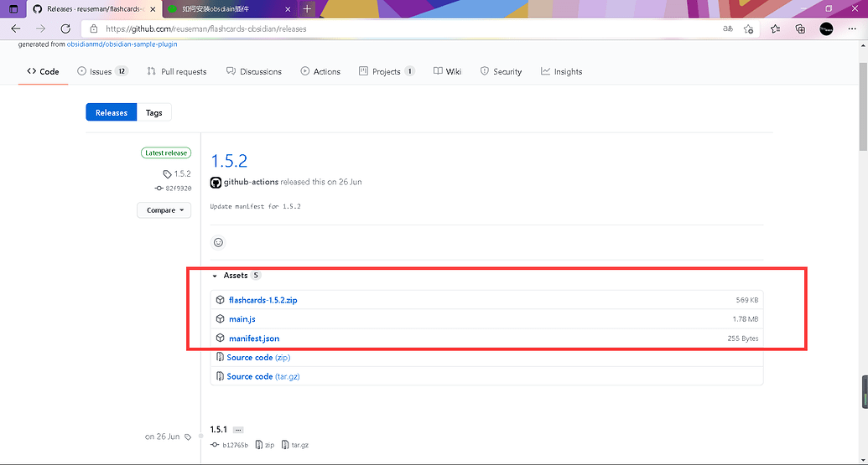Viewport: 868px width, 465px height.
Task: Open the new tab plus button
Action: (307, 8)
